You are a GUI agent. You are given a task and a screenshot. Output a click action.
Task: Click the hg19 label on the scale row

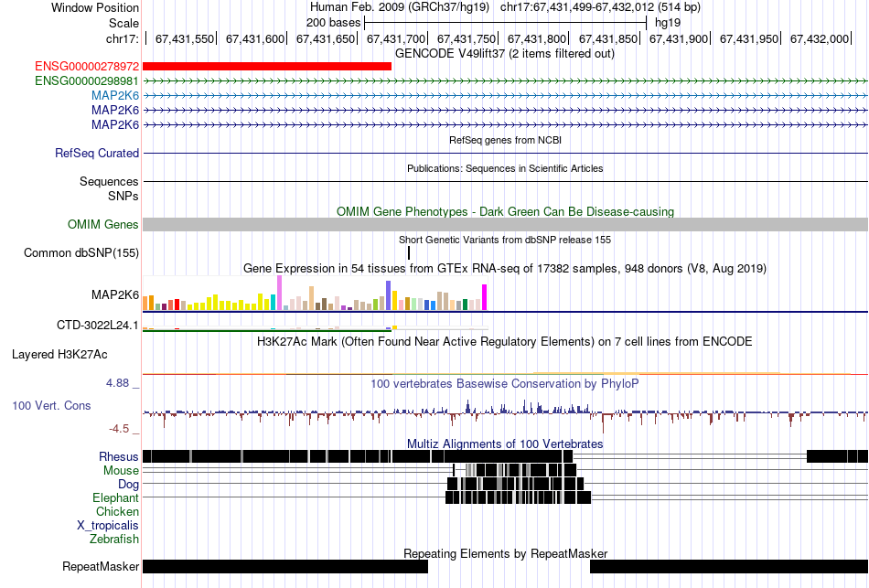point(667,23)
